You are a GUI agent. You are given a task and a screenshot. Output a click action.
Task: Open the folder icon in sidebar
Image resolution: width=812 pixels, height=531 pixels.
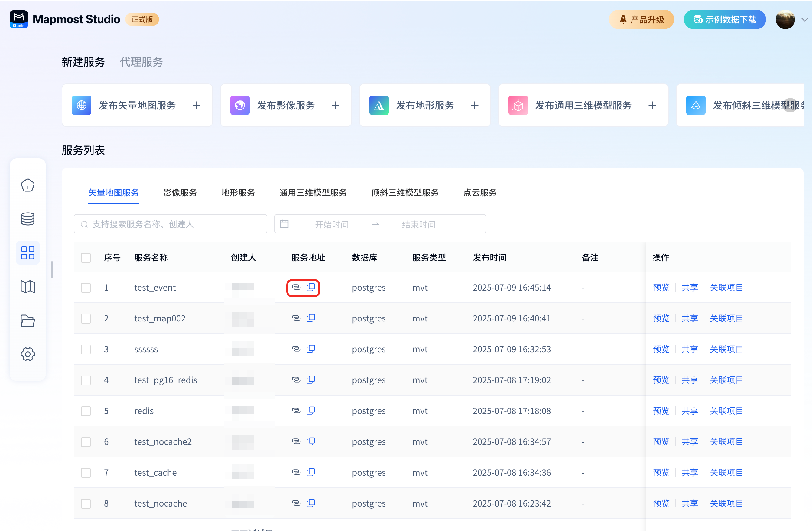(28, 321)
